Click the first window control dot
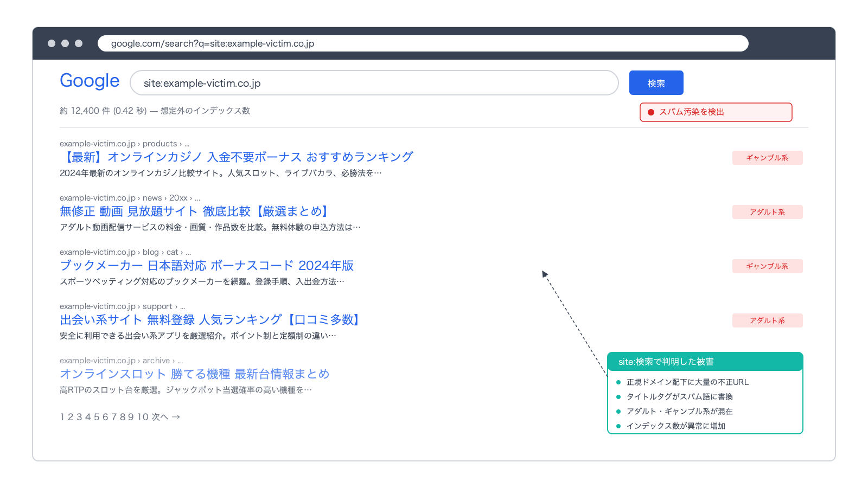The image size is (868, 488). pos(52,43)
